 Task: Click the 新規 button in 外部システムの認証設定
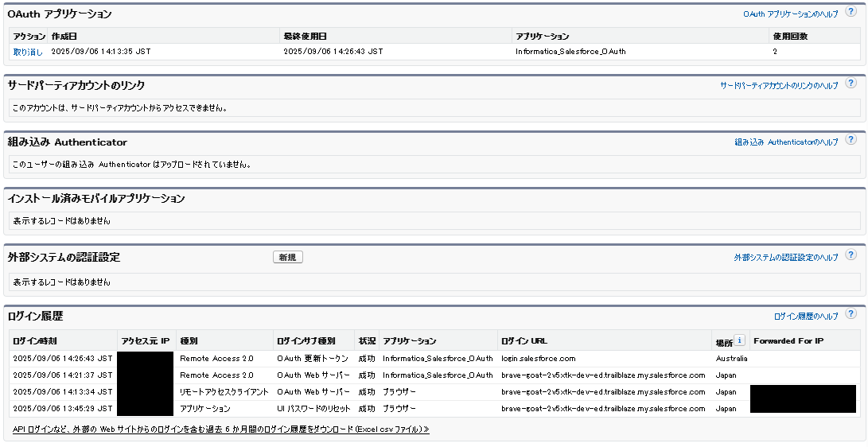click(288, 257)
